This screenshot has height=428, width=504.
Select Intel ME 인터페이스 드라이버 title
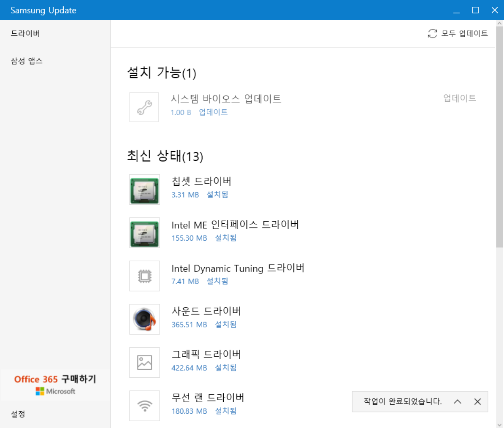click(235, 225)
